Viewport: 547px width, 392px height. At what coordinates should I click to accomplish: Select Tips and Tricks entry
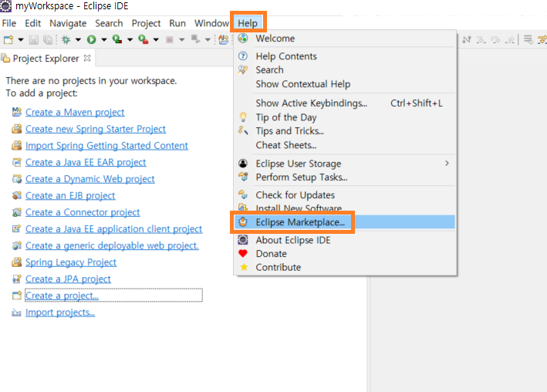point(345,131)
